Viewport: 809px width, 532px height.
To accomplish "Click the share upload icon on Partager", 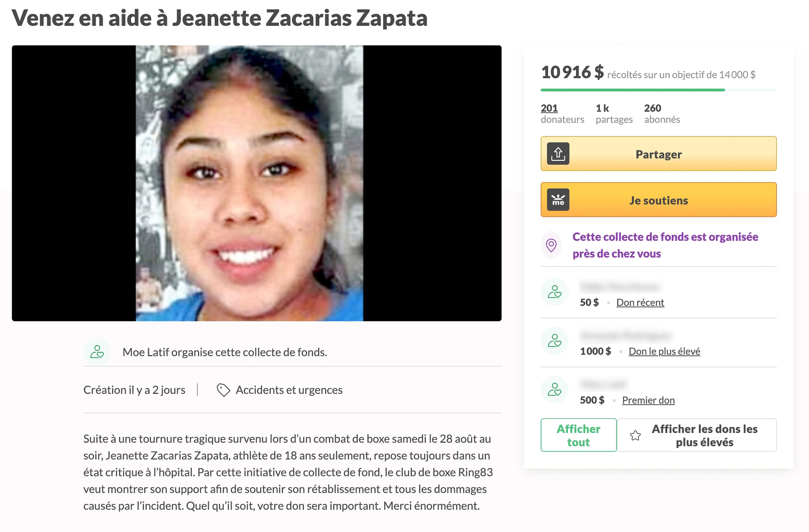I will coord(558,153).
